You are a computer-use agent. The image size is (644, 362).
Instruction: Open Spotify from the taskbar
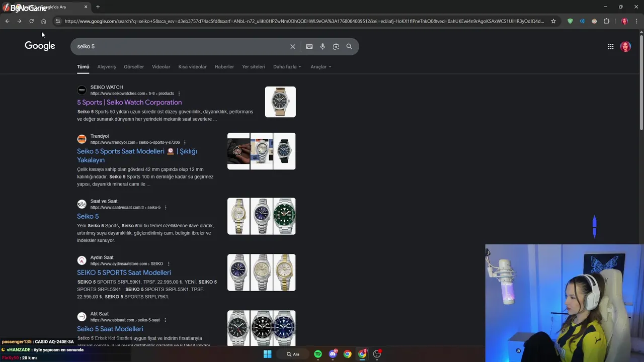click(x=318, y=354)
